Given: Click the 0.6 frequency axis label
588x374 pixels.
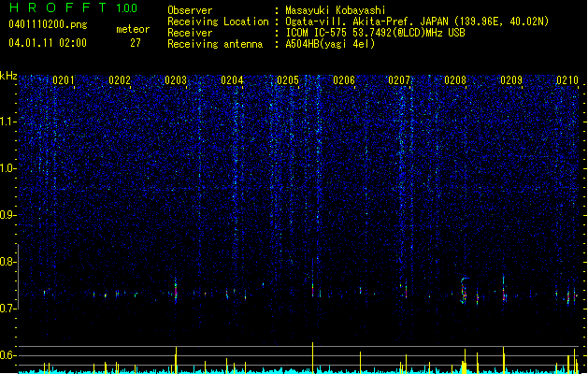Looking at the screenshot, I should (8, 355).
